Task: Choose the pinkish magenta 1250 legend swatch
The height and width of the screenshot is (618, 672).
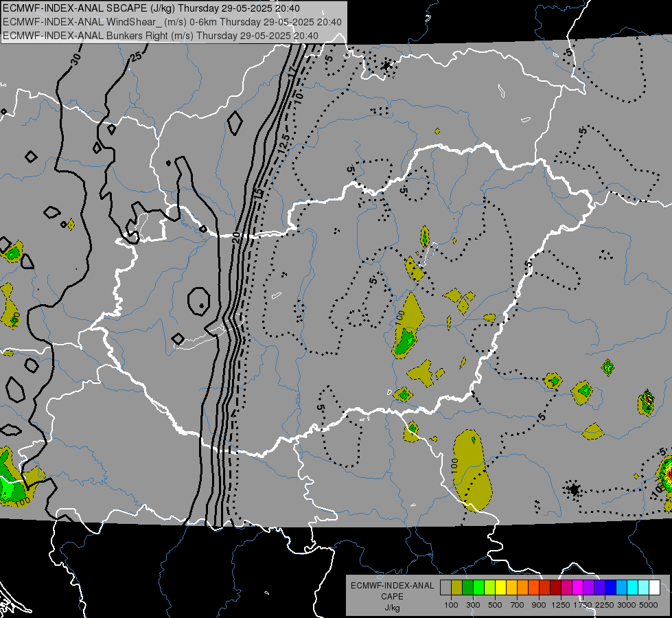Action: tap(566, 587)
